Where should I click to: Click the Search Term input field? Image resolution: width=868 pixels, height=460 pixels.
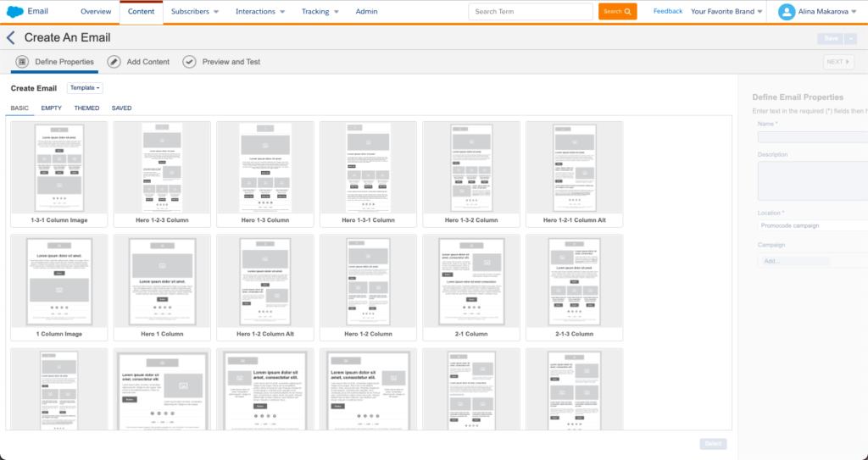[532, 12]
